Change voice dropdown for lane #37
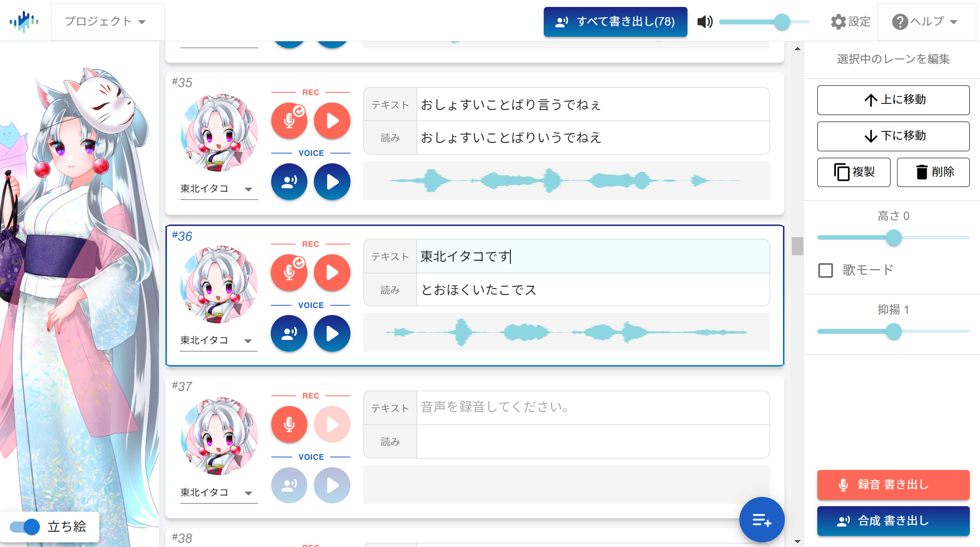Viewport: 980px width, 547px height. pyautogui.click(x=218, y=492)
